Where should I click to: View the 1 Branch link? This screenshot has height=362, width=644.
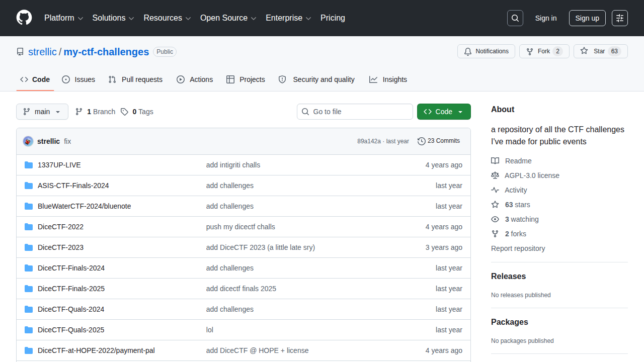[95, 112]
